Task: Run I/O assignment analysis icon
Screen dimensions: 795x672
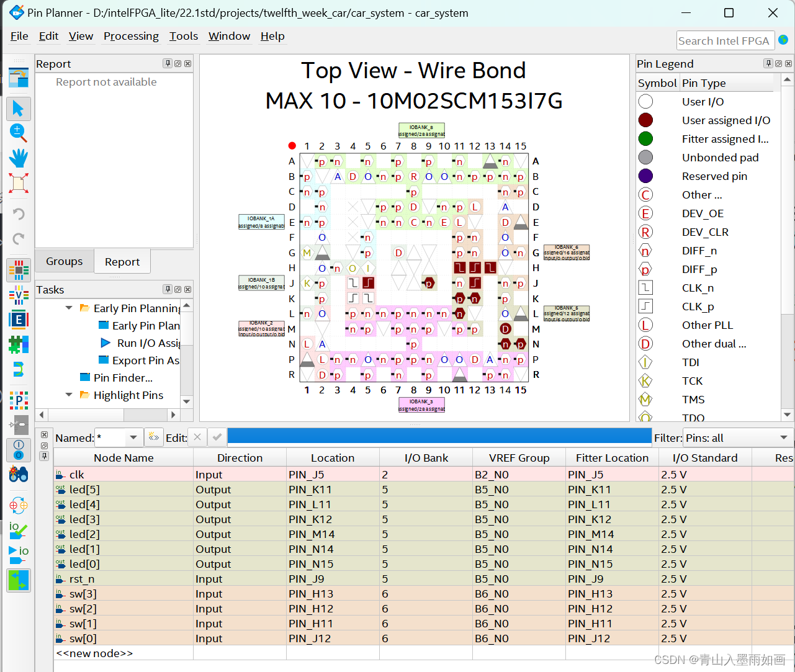Action: click(19, 554)
